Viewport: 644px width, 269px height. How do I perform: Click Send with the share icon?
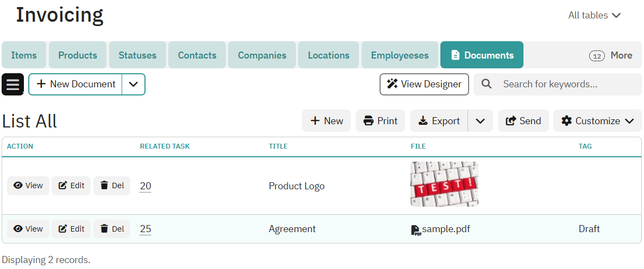tap(523, 121)
